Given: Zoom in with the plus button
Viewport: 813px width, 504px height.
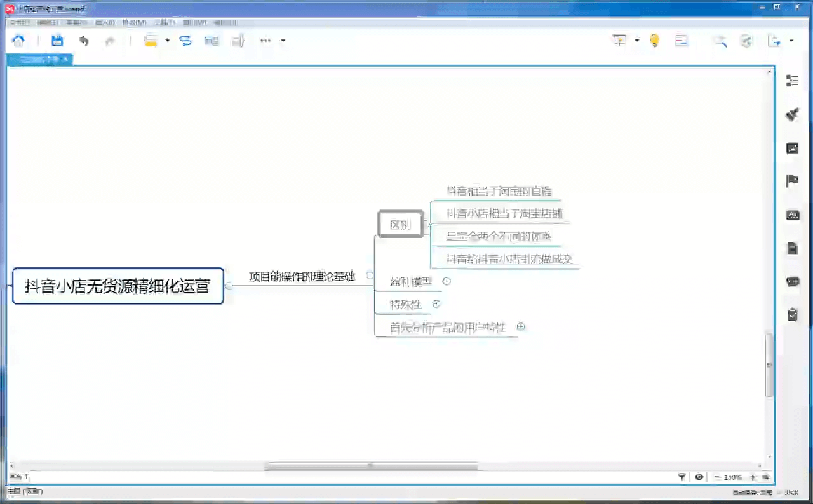Looking at the screenshot, I should 753,477.
